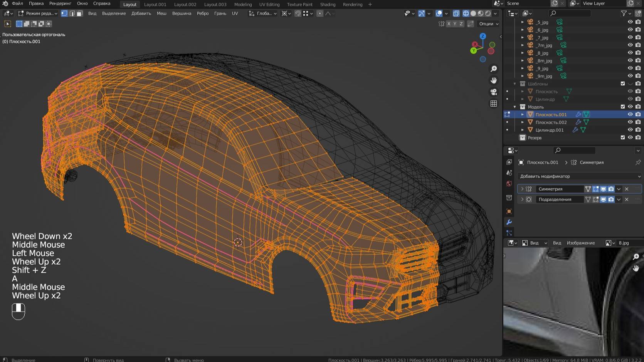Hide Плоскость.002 in the viewport

pyautogui.click(x=630, y=122)
